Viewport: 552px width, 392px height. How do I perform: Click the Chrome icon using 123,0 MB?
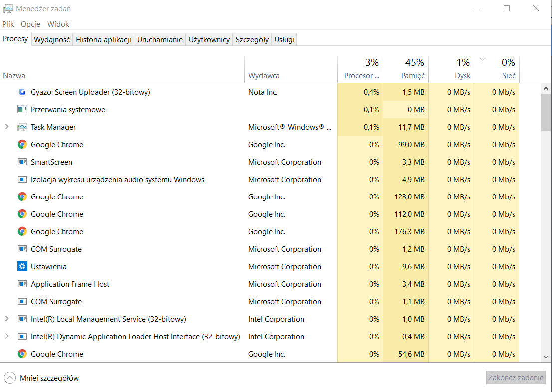point(22,196)
